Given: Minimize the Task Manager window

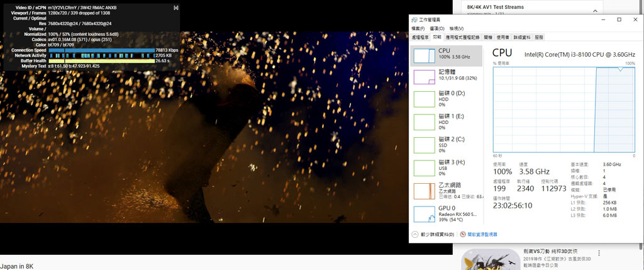Looking at the screenshot, I should [x=603, y=20].
